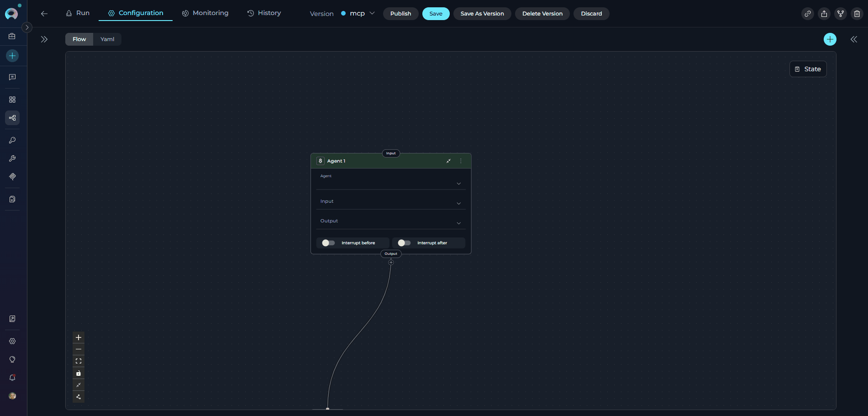The height and width of the screenshot is (416, 868).
Task: Fit view on the canvas
Action: click(79, 361)
